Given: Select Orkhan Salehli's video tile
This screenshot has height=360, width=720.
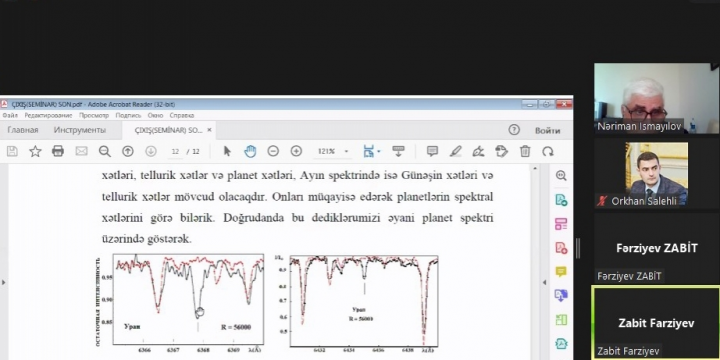Looking at the screenshot, I should tap(656, 174).
